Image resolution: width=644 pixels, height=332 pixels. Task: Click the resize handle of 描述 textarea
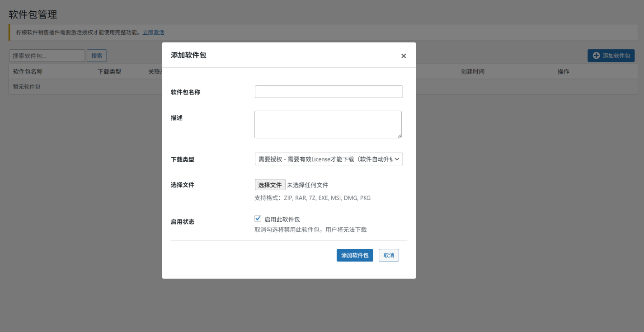point(399,136)
